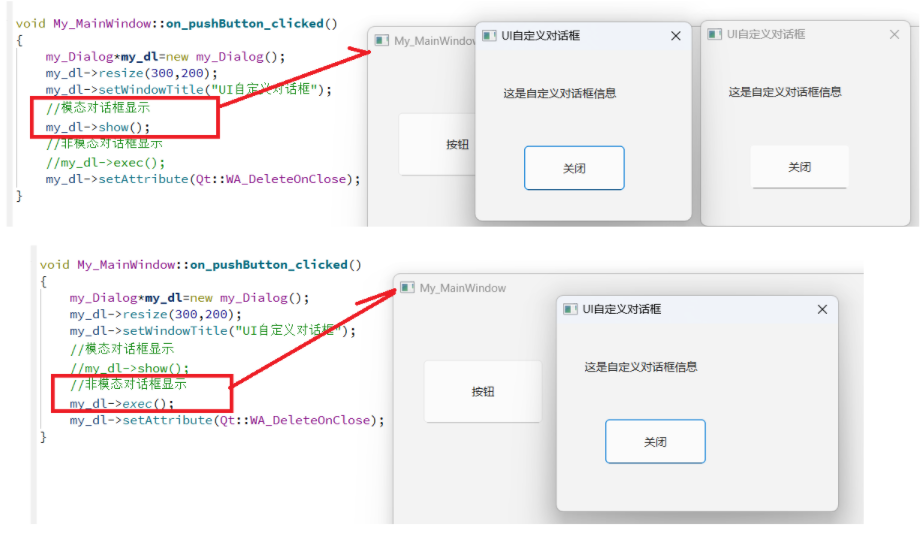Close the grayed-out inactive UI自定义对话框 dialog with X
This screenshot has height=540, width=921.
point(894,35)
